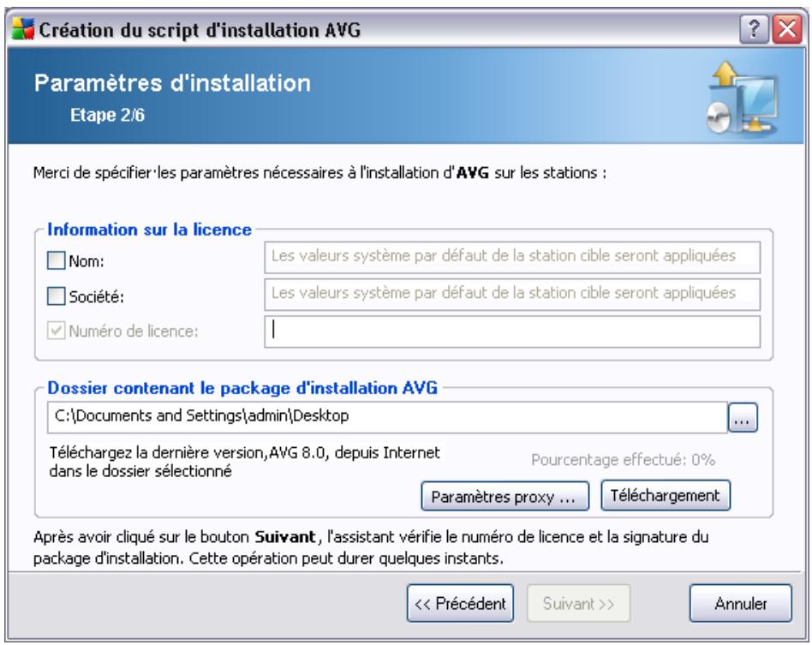The image size is (812, 645).
Task: Click the 'Etape 2/6' step label
Action: [x=107, y=115]
